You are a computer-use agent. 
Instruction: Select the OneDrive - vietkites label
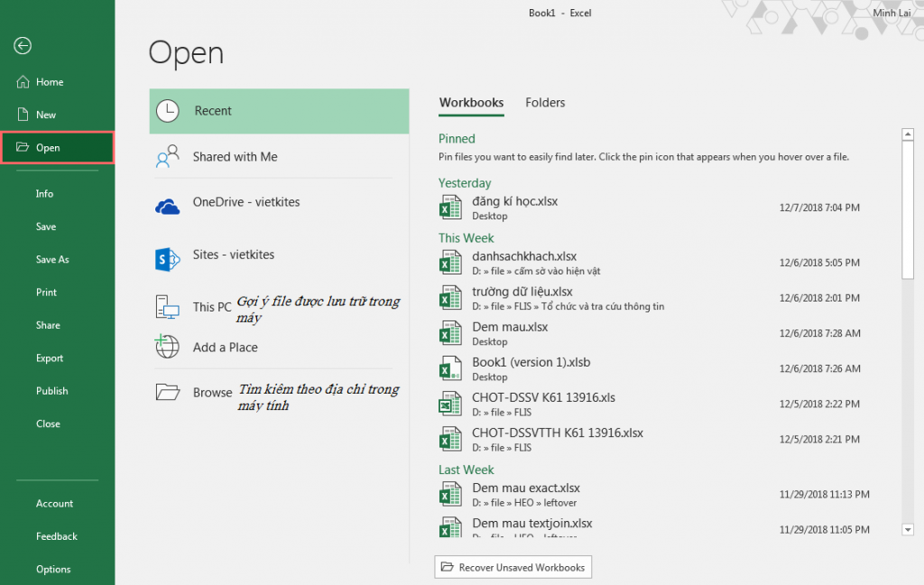246,202
